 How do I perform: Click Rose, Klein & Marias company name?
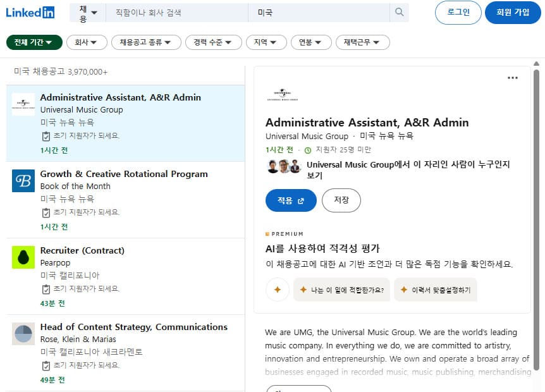pos(78,339)
